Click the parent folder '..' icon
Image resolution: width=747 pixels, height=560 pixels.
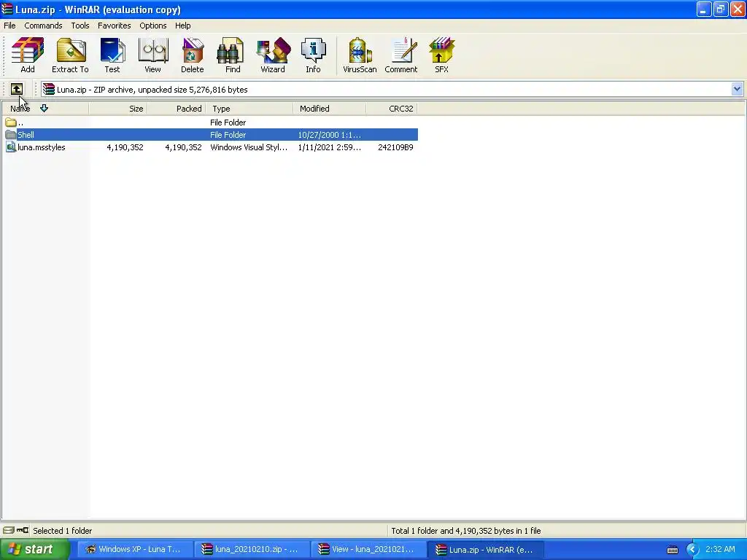point(11,122)
